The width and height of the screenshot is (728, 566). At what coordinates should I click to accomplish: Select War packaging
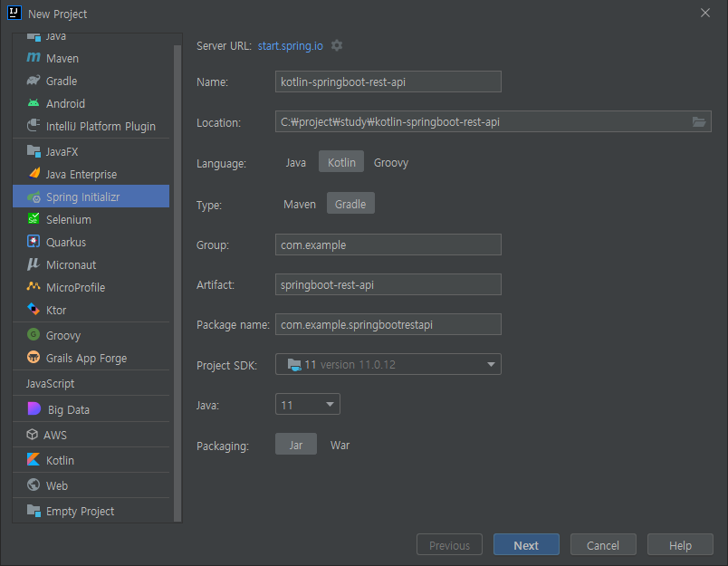[340, 446]
